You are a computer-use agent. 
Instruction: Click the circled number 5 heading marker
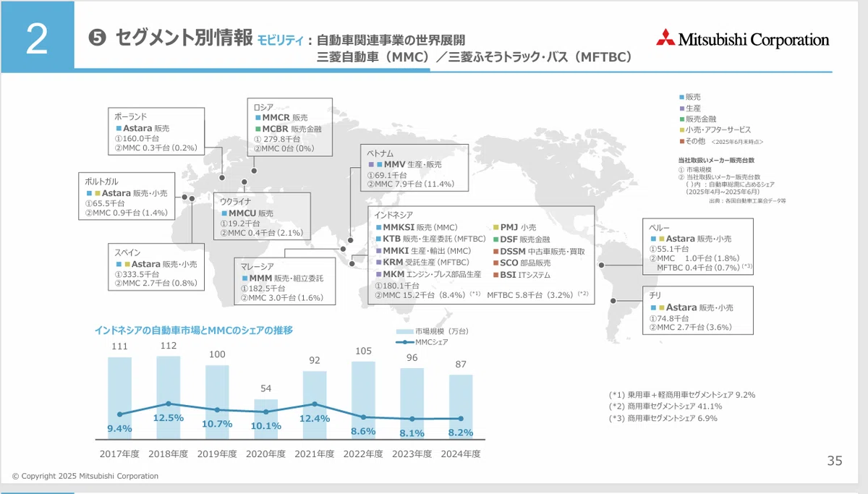(x=97, y=38)
